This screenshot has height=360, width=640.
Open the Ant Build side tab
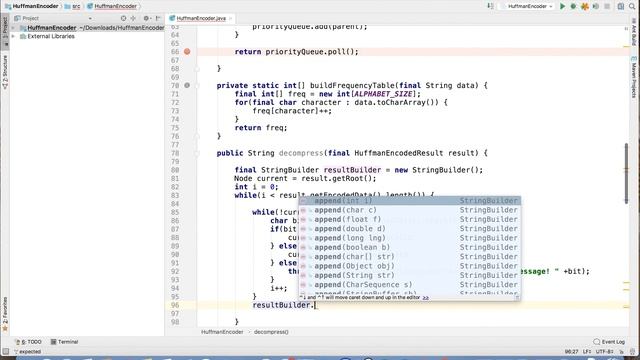click(634, 32)
